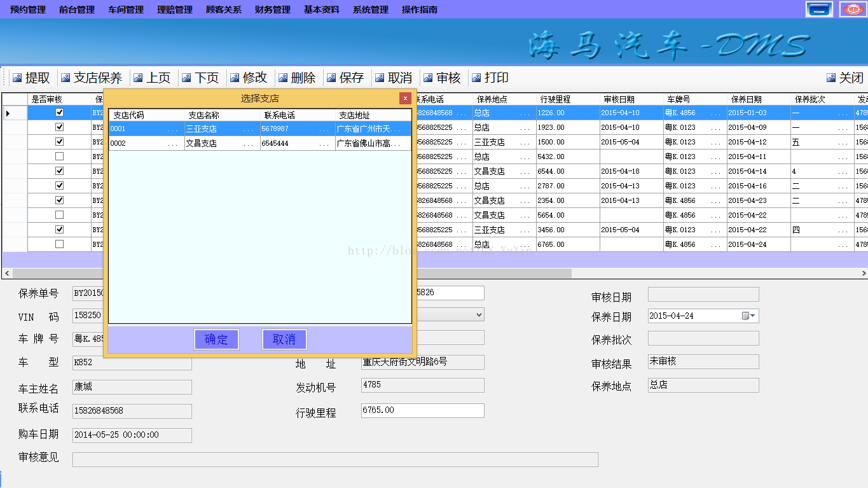Click ellipsis button in the 0001 code cell
The height and width of the screenshot is (488, 868).
(173, 129)
